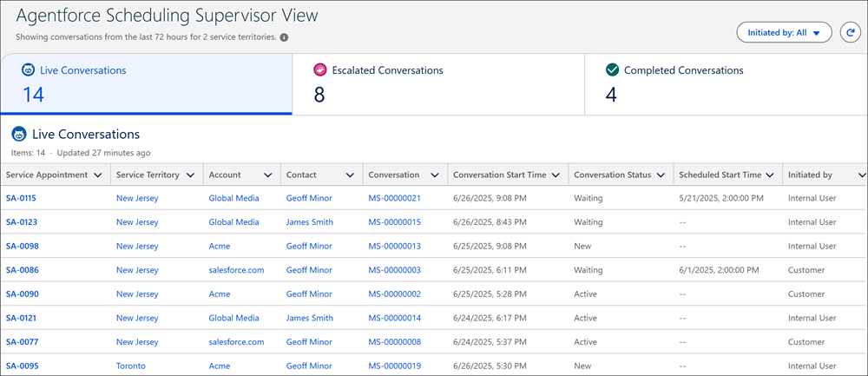
Task: Open service appointment SA-0095
Action: pos(23,366)
